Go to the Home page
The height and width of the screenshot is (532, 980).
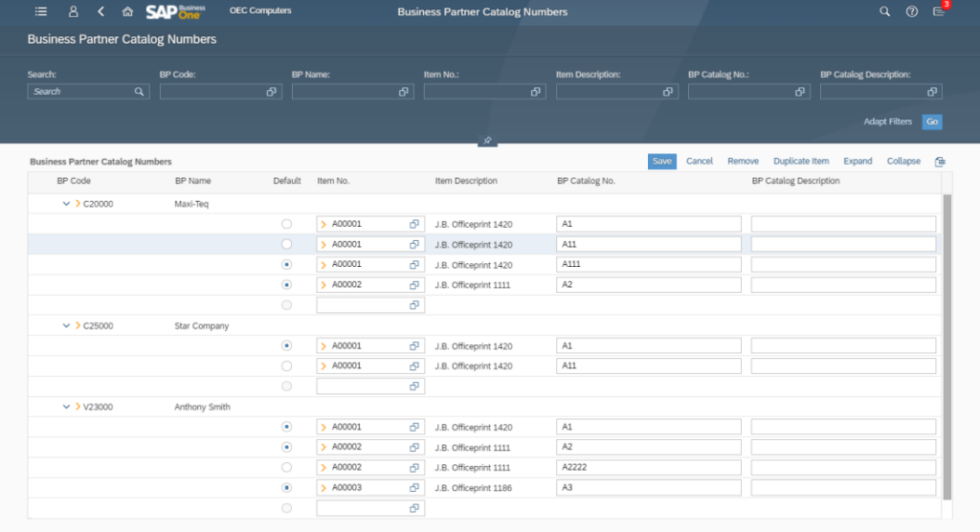(127, 11)
